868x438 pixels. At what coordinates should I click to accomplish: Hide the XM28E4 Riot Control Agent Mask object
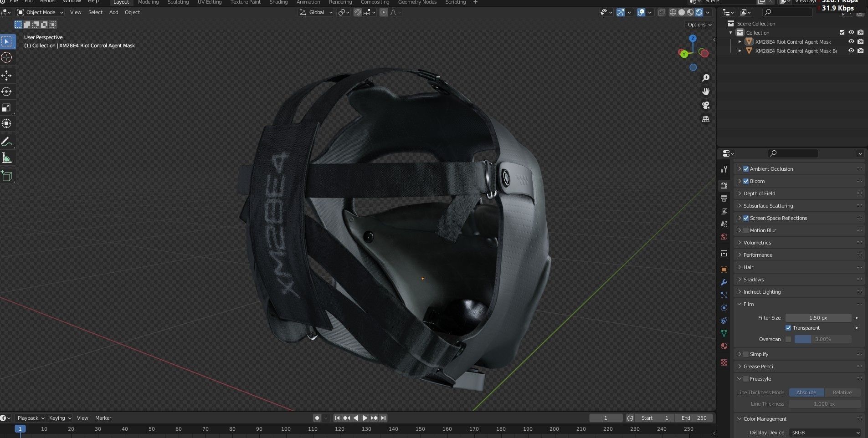[x=851, y=41]
